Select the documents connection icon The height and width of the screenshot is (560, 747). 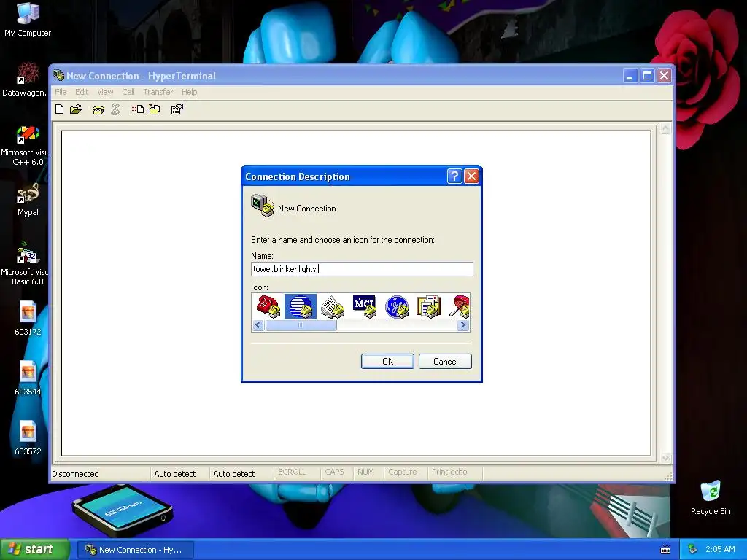(x=429, y=306)
